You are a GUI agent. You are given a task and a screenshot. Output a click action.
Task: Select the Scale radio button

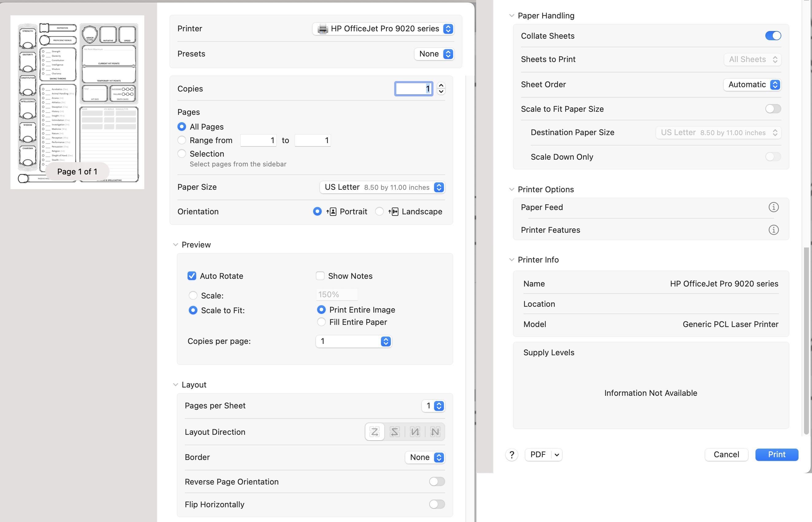(193, 296)
